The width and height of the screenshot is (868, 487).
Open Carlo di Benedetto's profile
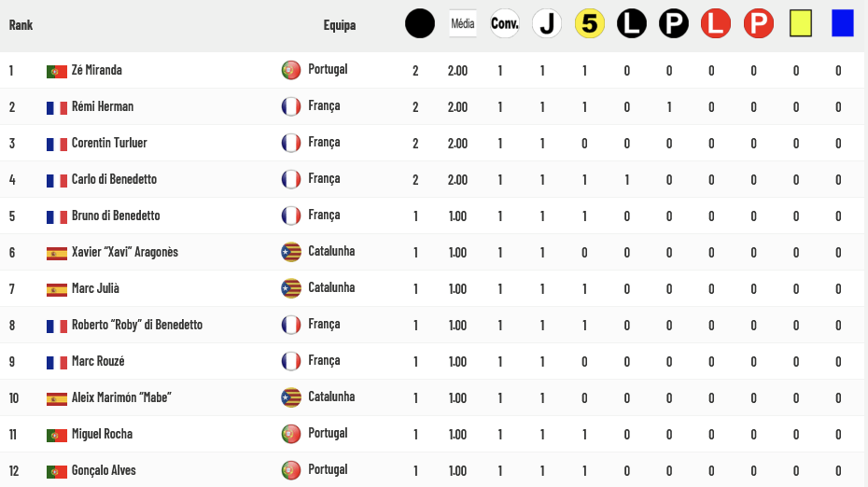(114, 179)
